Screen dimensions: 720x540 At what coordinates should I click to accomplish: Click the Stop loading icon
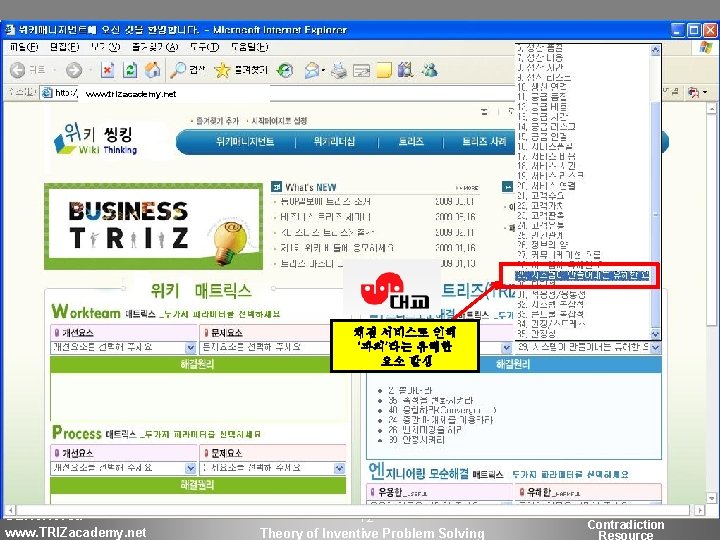107,70
